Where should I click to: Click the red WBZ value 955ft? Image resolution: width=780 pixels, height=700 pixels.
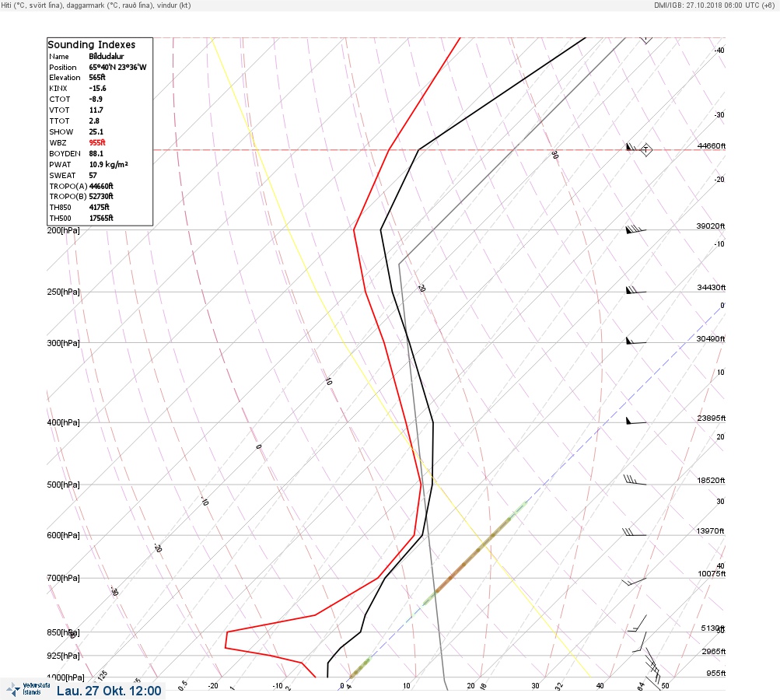(x=97, y=142)
